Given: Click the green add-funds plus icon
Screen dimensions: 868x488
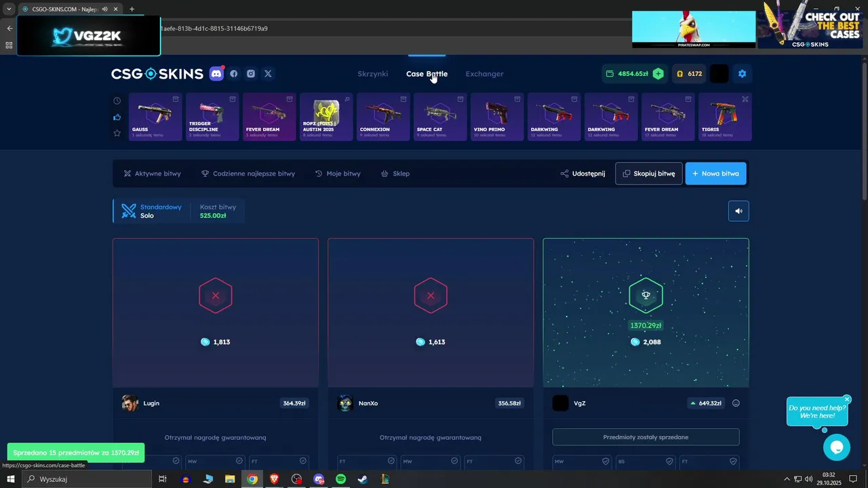Looking at the screenshot, I should (x=658, y=74).
